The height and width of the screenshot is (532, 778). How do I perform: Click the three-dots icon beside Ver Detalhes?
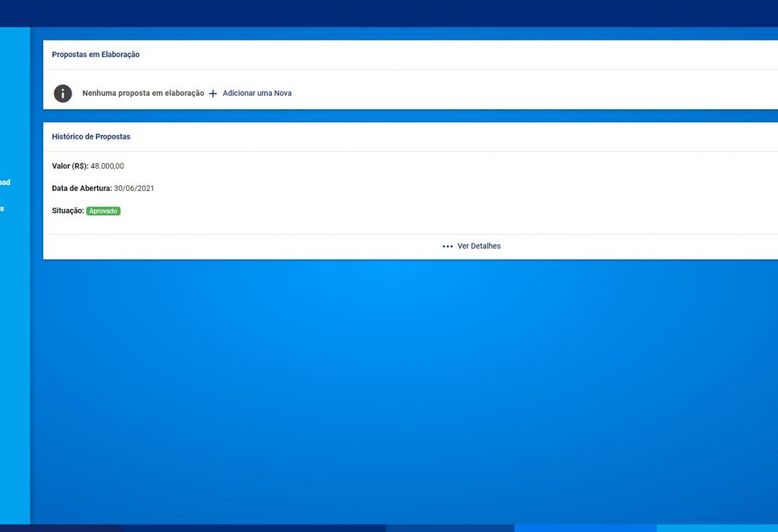pyautogui.click(x=448, y=246)
